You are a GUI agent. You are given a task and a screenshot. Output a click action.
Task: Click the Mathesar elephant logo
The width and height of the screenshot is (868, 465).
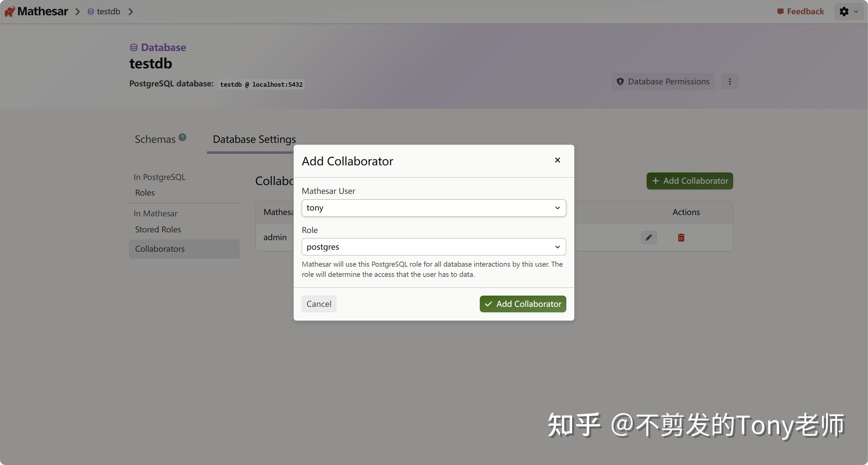click(9, 11)
